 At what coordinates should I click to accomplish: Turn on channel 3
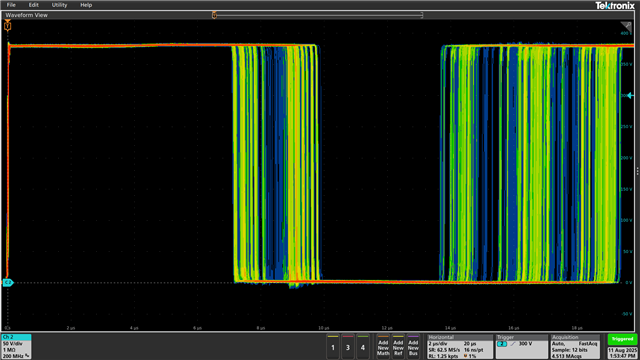[348, 347]
